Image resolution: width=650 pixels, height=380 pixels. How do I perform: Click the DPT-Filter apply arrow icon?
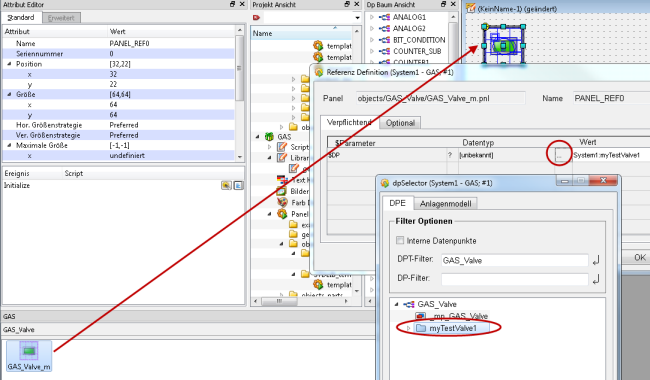[596, 261]
